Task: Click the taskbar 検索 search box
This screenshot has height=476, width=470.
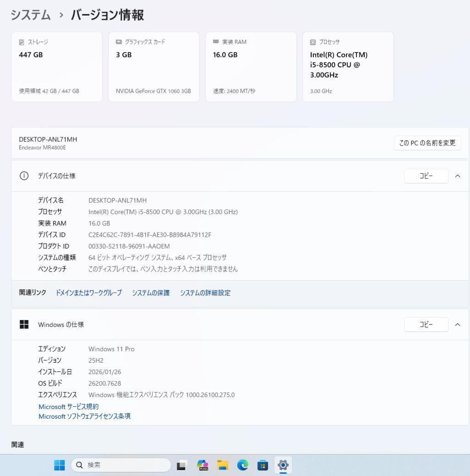Action: pyautogui.click(x=120, y=465)
